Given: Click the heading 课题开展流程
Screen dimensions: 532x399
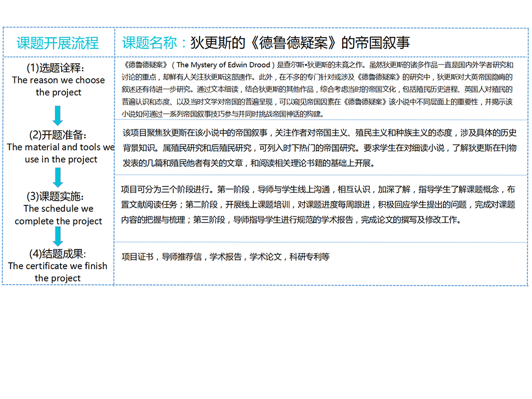Looking at the screenshot, I should tap(57, 43).
